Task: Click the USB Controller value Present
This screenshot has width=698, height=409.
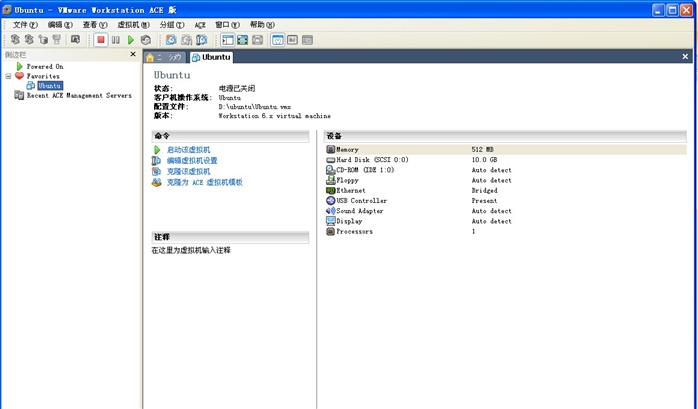Action: [484, 201]
